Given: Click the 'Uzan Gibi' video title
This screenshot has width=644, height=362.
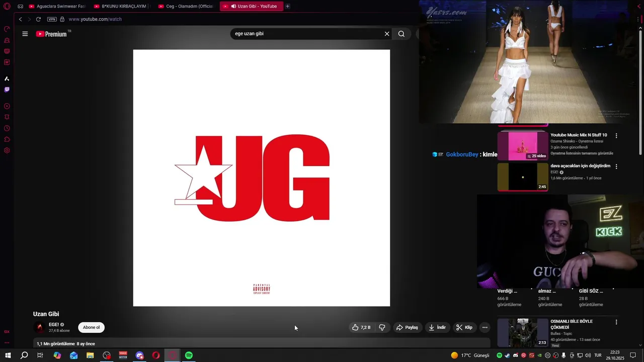Looking at the screenshot, I should pyautogui.click(x=46, y=314).
